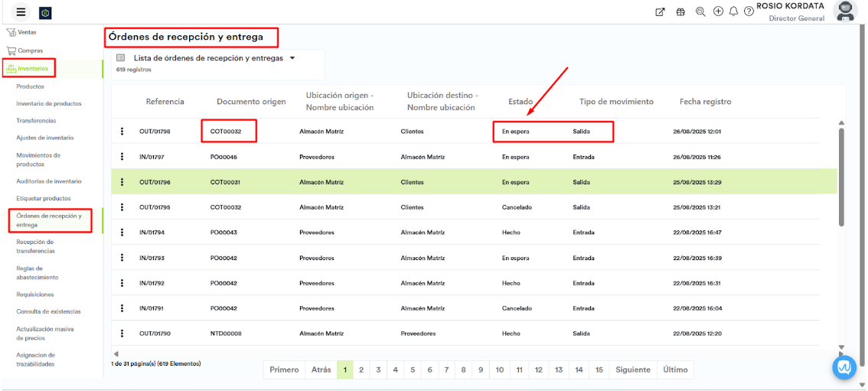868x391 pixels.
Task: Sort by Fecha registro column header
Action: click(x=705, y=102)
